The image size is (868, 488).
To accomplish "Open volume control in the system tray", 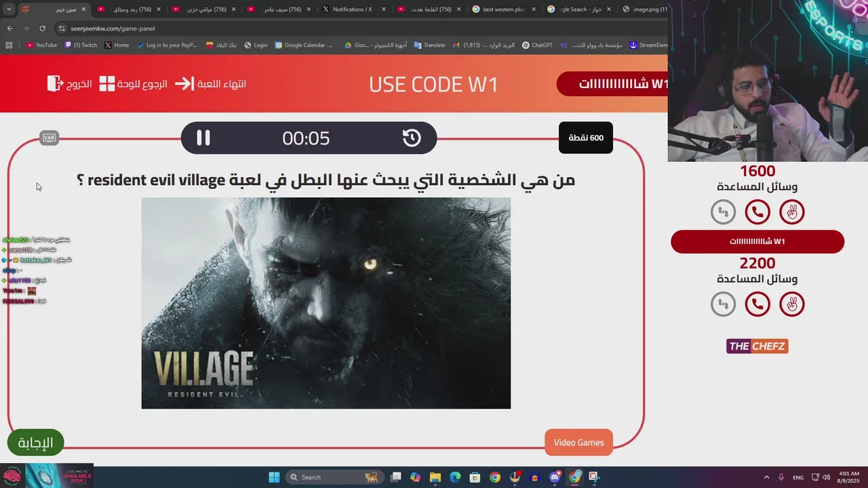I will pos(826,477).
